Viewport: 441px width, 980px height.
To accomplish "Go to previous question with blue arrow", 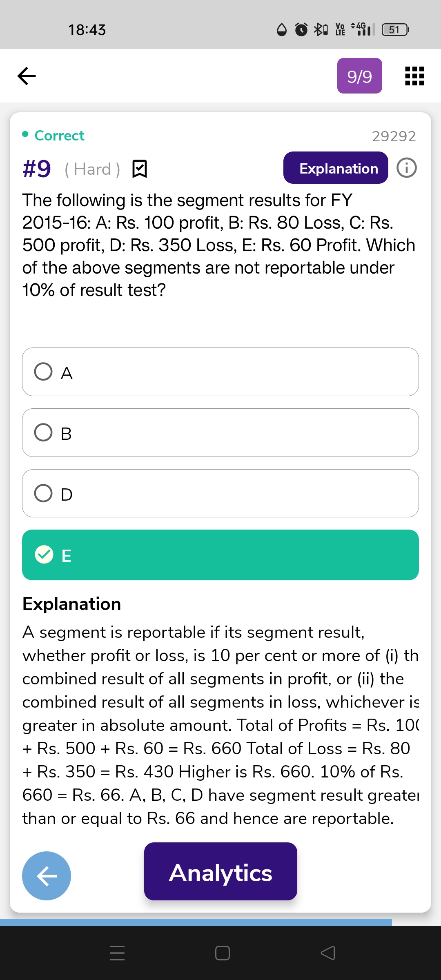I will pyautogui.click(x=47, y=875).
